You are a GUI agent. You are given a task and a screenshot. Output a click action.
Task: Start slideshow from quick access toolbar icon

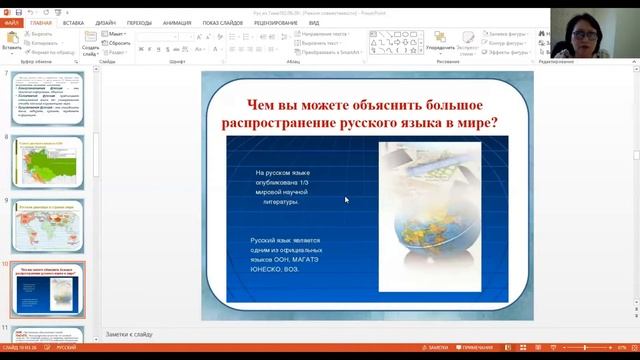58,13
